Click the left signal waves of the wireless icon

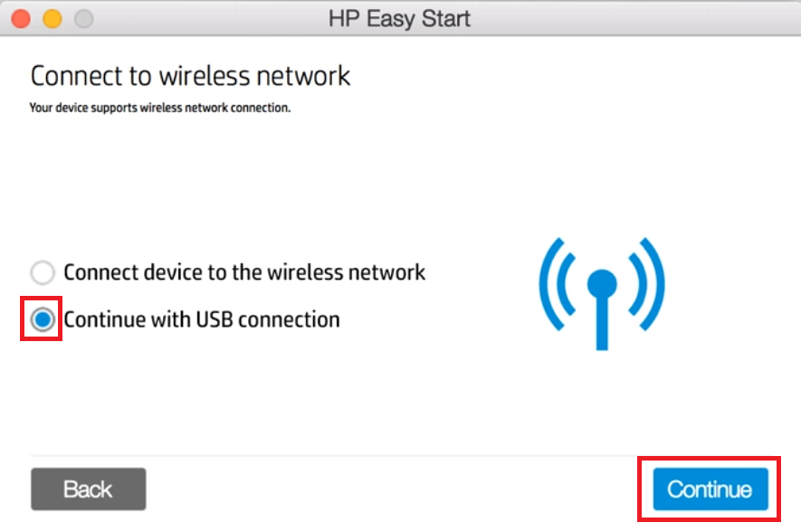point(558,284)
